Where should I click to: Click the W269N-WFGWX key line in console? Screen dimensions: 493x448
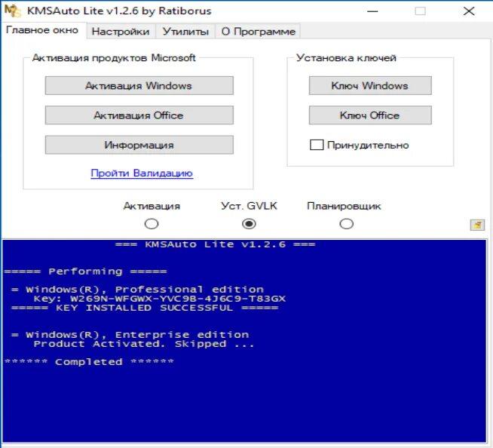point(160,299)
